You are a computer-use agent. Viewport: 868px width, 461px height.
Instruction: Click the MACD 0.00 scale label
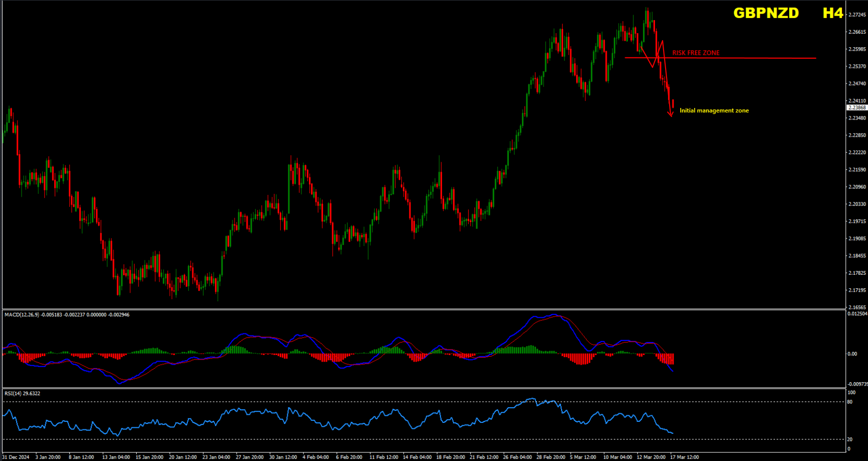click(x=852, y=354)
